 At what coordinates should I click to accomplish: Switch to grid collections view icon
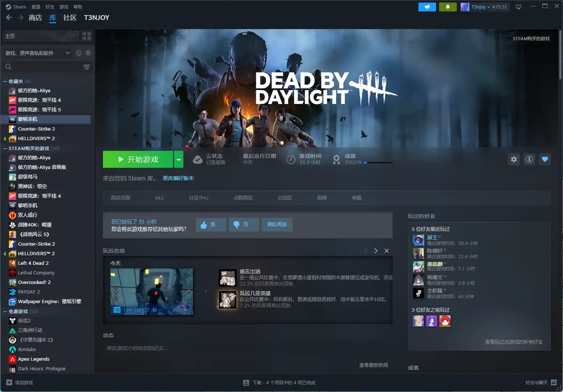click(x=86, y=36)
